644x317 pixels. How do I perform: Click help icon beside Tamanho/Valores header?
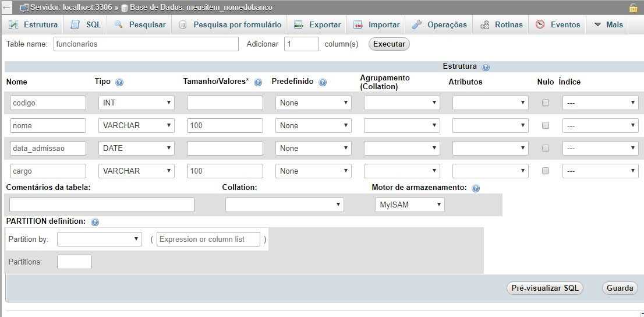[x=258, y=82]
